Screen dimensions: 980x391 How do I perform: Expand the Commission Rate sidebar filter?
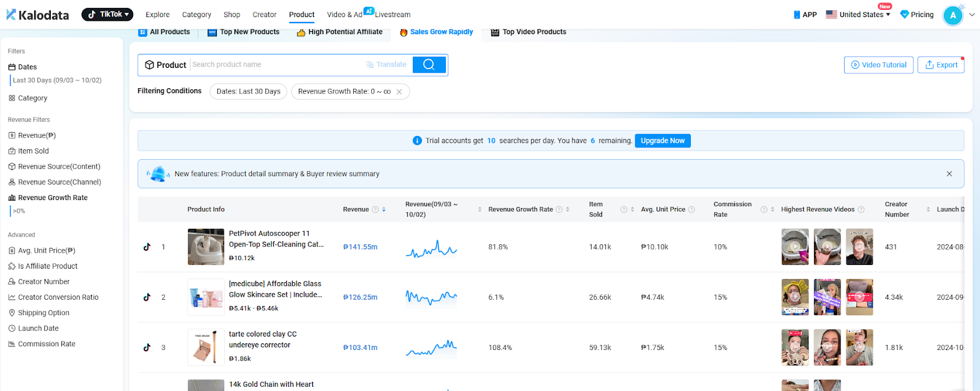point(47,344)
